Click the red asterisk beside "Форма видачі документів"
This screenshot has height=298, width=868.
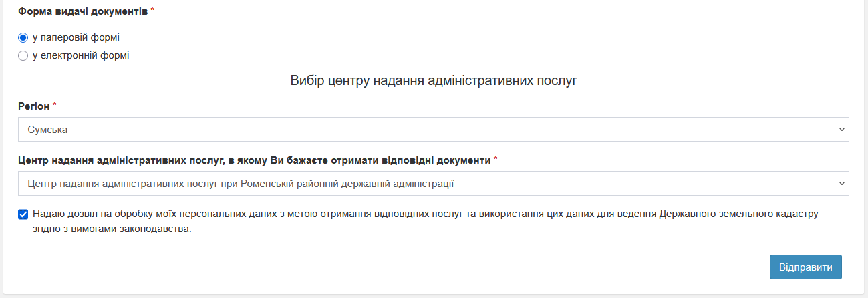152,11
